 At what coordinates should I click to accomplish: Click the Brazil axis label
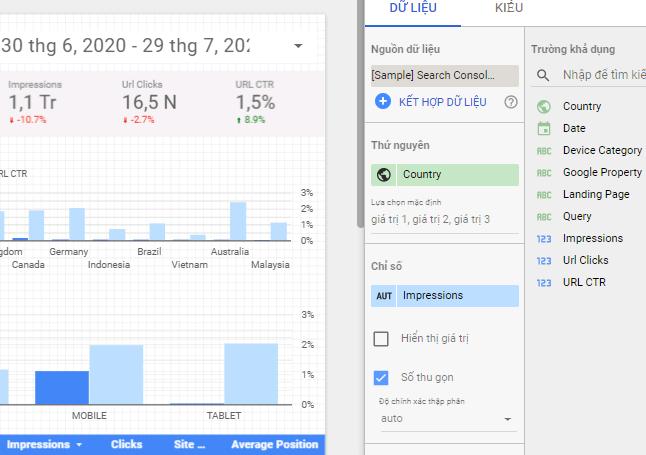(x=149, y=251)
